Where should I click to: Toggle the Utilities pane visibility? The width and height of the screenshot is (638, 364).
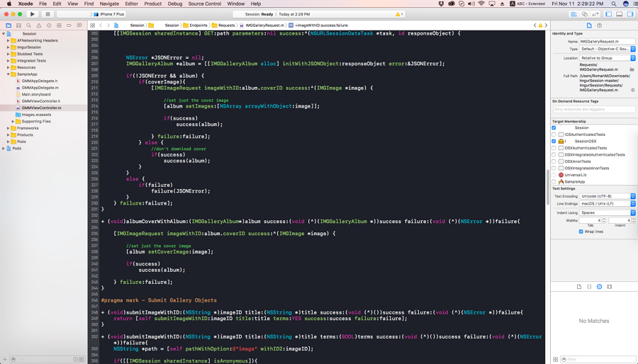click(630, 14)
